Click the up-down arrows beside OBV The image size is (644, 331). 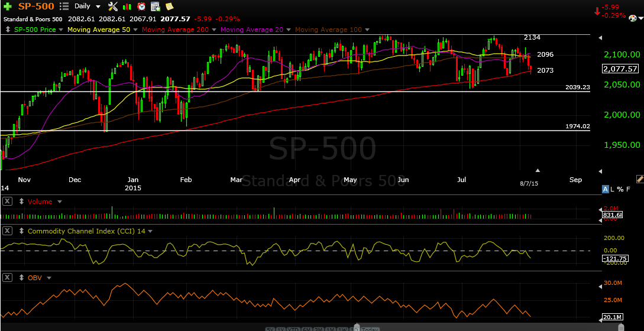click(x=22, y=278)
